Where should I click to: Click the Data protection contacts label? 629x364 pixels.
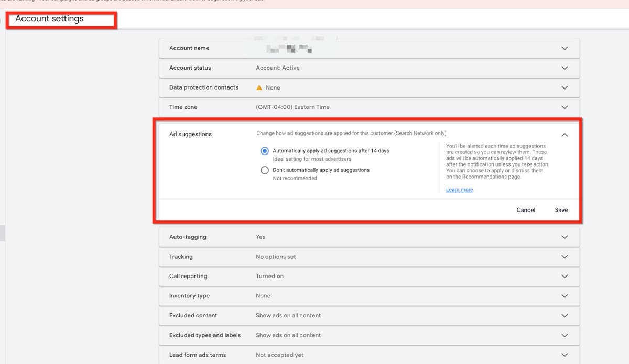[x=204, y=87]
